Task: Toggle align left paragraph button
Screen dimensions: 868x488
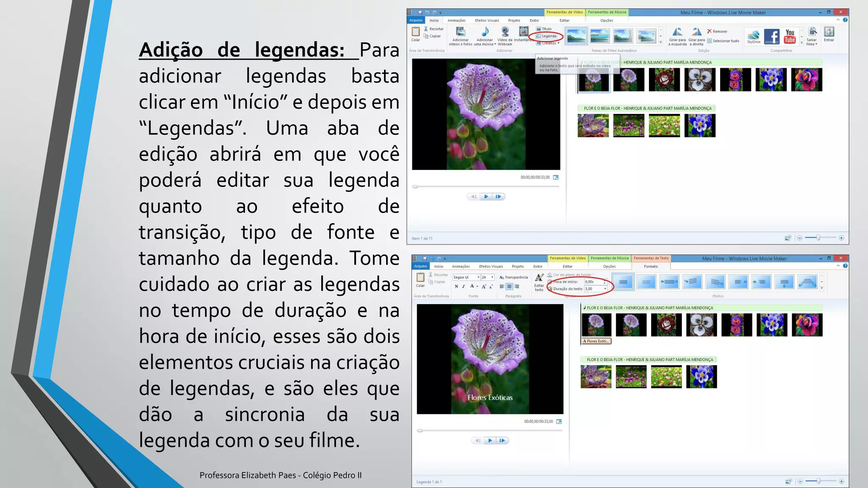Action: pyautogui.click(x=502, y=287)
